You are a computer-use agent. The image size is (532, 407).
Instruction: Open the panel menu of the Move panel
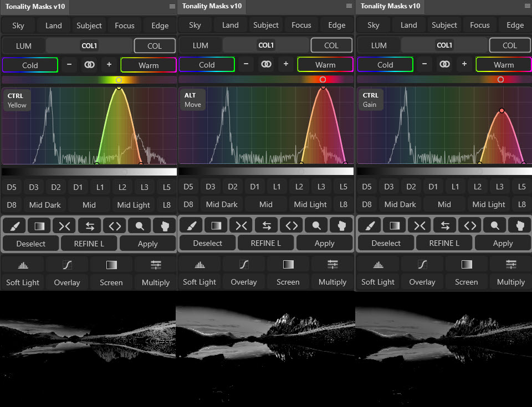[x=349, y=6]
